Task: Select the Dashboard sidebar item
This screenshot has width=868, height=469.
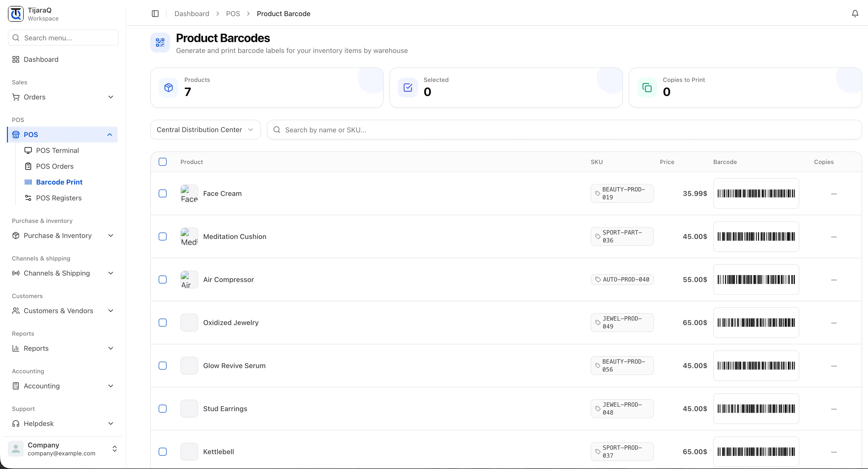Action: coord(63,59)
